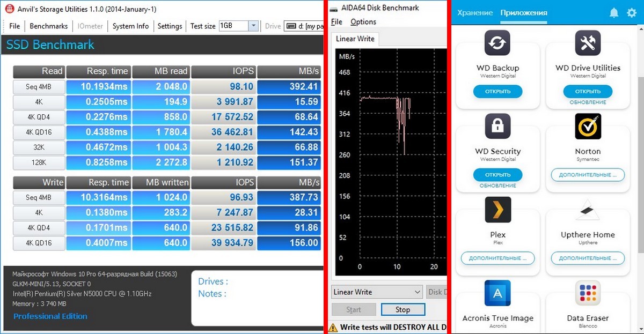Click the 36 462.81 IOPS cell
This screenshot has height=334, width=644.
click(223, 132)
